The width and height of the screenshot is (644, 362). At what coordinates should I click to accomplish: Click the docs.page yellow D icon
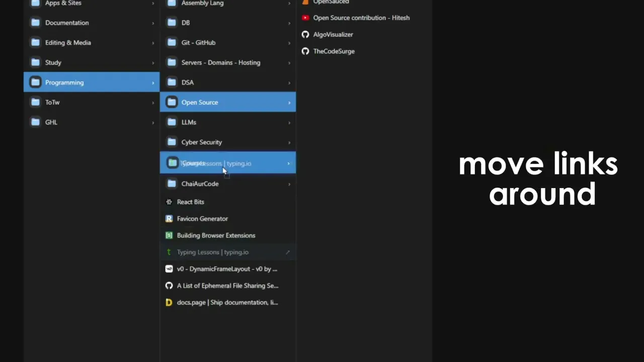(169, 302)
